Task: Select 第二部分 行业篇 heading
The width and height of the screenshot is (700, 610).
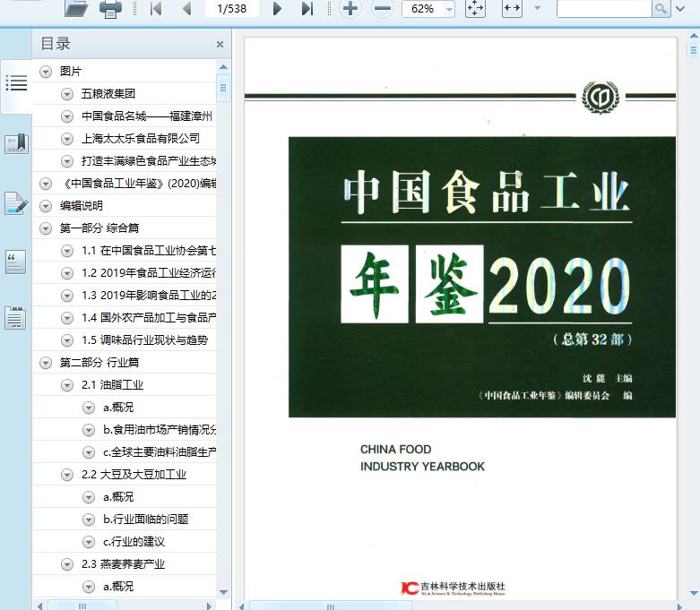Action: click(99, 363)
